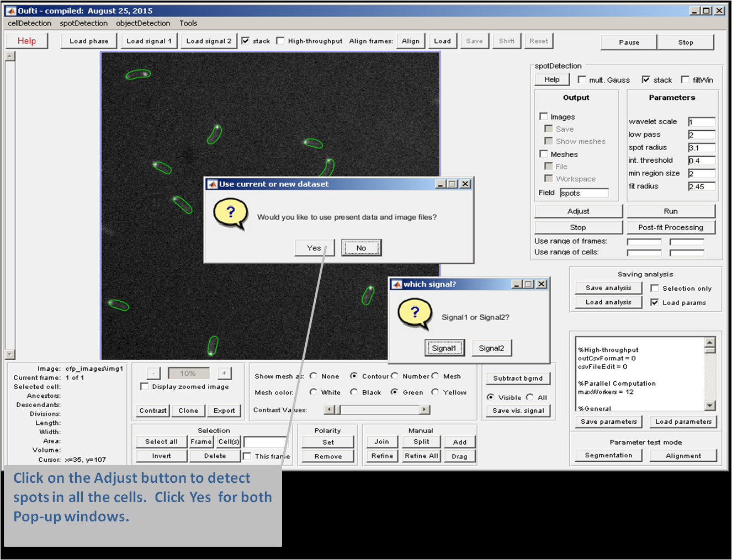Click the Segmentation test mode button

(609, 455)
